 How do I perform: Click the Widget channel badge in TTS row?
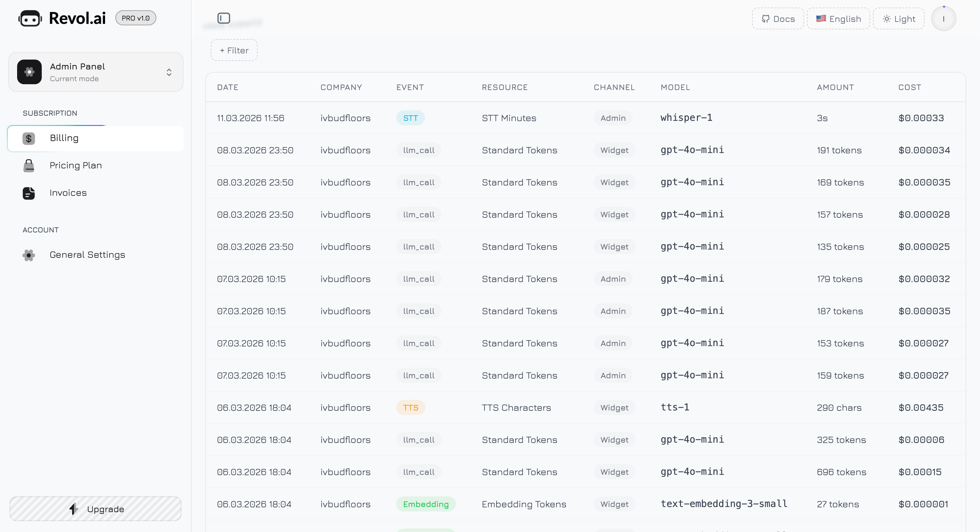614,408
